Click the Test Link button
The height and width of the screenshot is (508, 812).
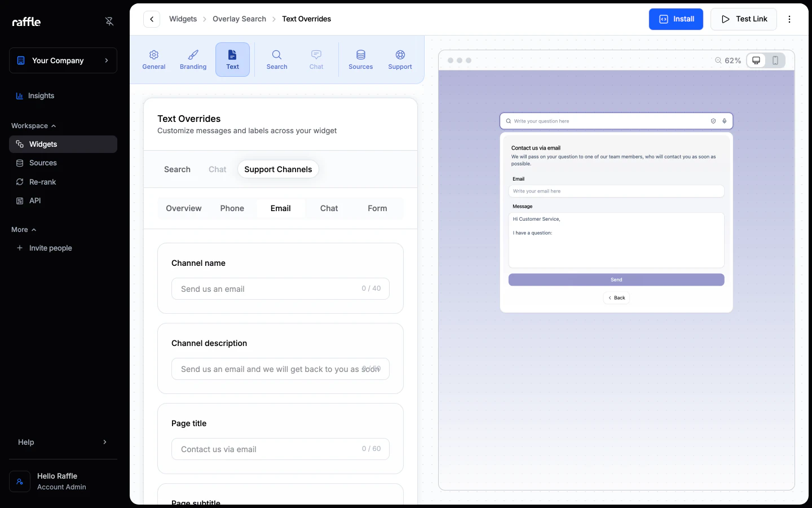click(744, 19)
